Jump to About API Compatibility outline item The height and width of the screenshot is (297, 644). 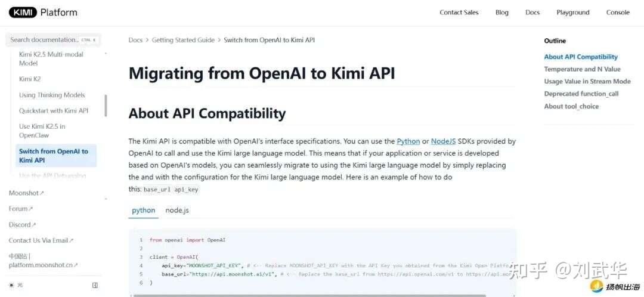581,57
